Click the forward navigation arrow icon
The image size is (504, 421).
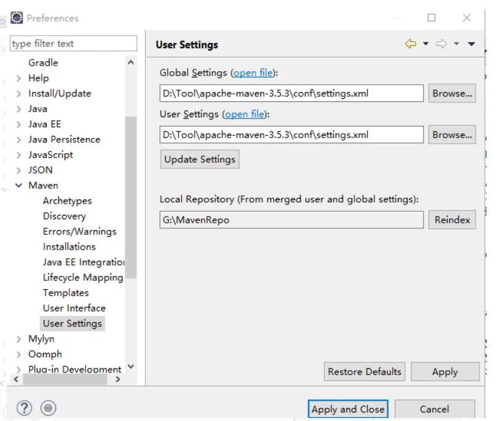[x=441, y=44]
